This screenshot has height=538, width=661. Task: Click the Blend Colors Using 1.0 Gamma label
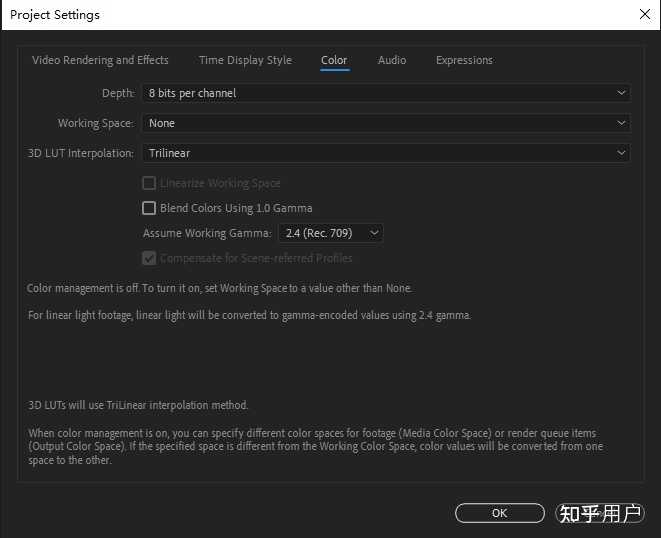tap(236, 208)
